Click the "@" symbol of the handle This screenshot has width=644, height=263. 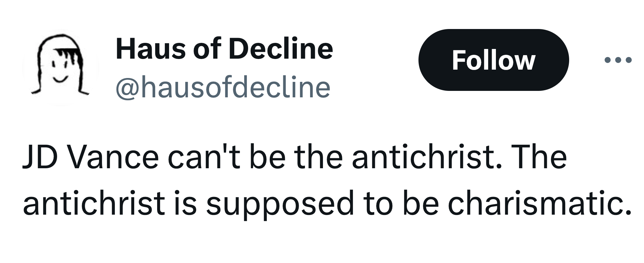pyautogui.click(x=128, y=88)
